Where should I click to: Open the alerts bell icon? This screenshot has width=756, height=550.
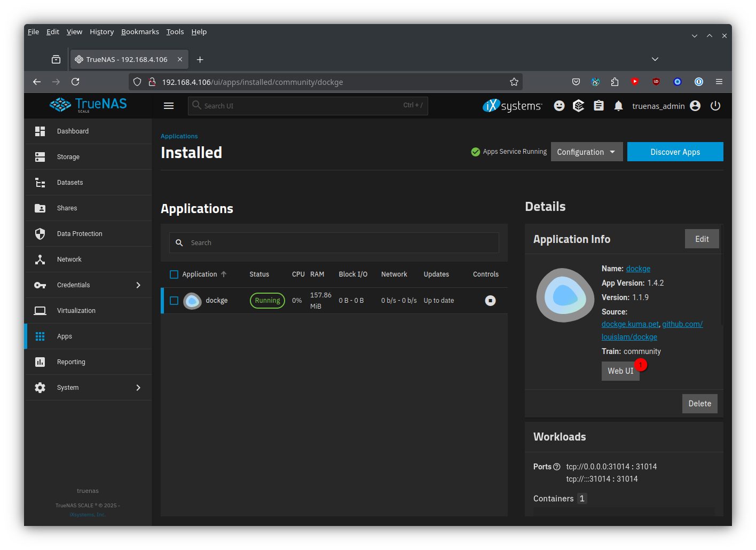618,106
